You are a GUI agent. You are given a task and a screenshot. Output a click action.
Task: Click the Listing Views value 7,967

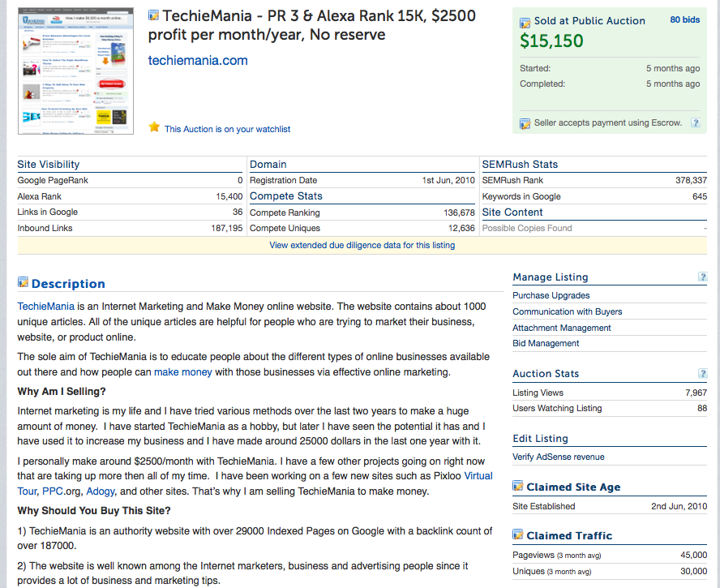click(696, 393)
